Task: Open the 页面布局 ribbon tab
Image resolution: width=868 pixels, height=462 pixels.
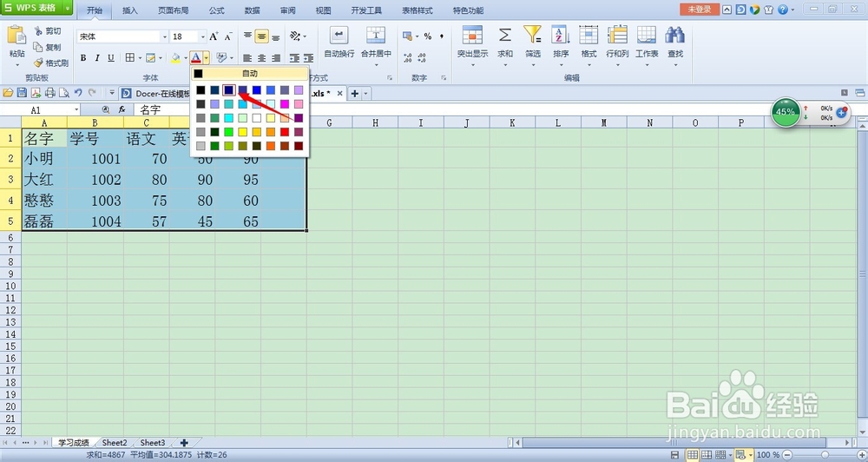Action: point(174,10)
